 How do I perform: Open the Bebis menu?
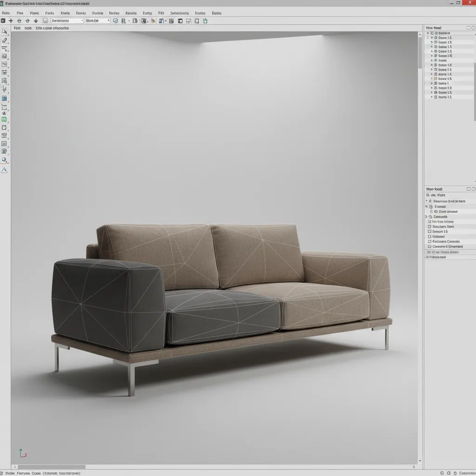click(217, 13)
